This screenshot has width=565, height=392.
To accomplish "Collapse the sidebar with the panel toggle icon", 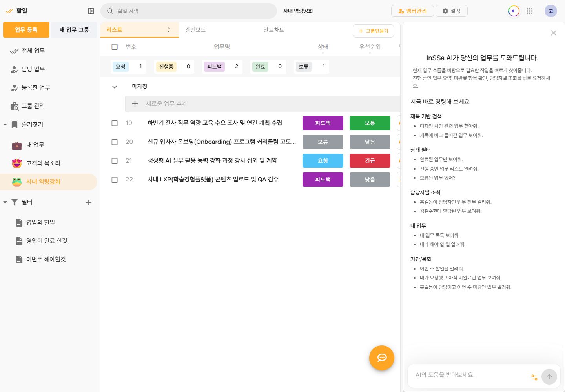I will [91, 11].
